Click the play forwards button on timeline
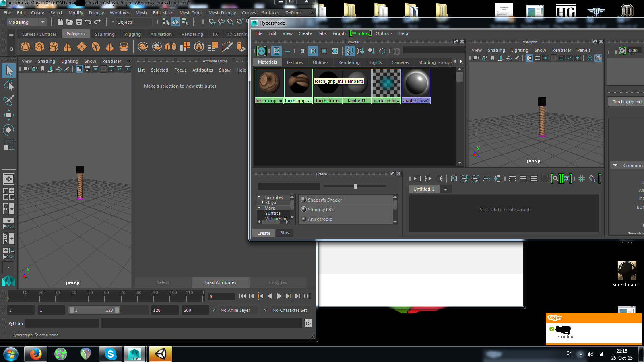Image resolution: width=644 pixels, height=362 pixels. tap(279, 296)
